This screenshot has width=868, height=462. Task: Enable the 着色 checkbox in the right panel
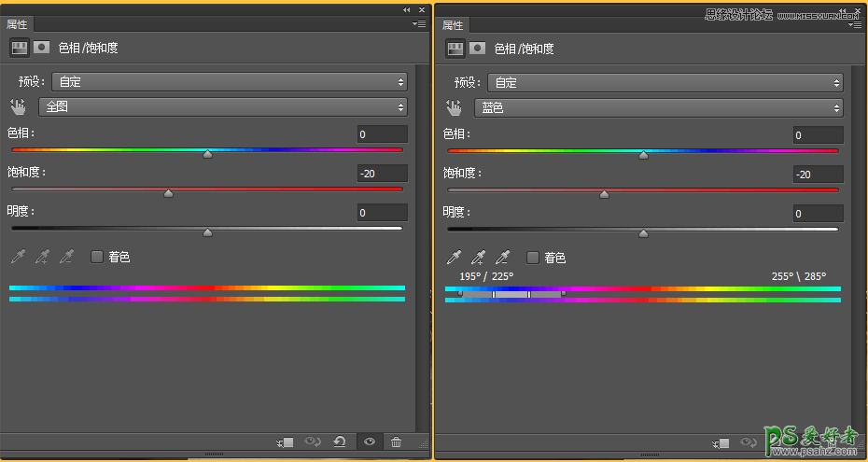pos(533,258)
